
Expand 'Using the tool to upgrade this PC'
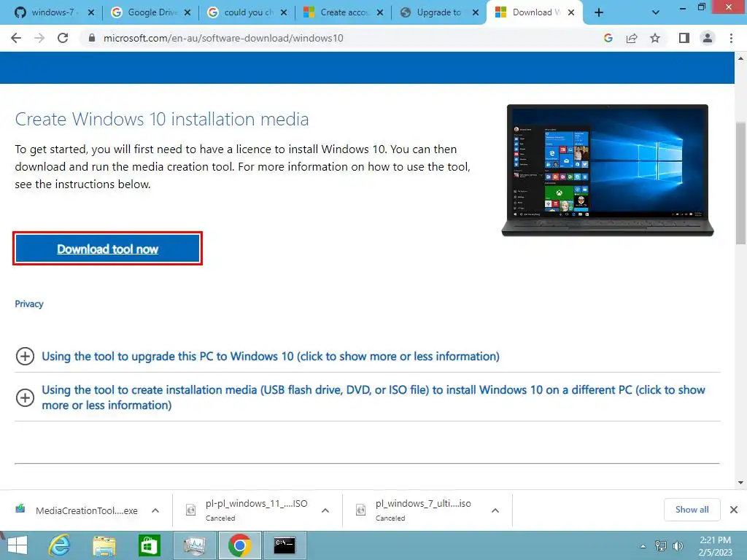coord(258,356)
